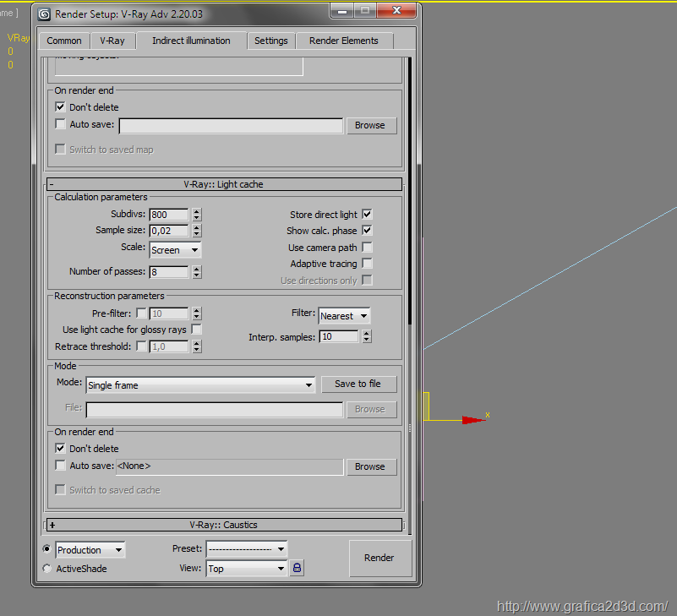677x616 pixels.
Task: Enable irradiance map Auto save checkbox
Action: tap(60, 124)
